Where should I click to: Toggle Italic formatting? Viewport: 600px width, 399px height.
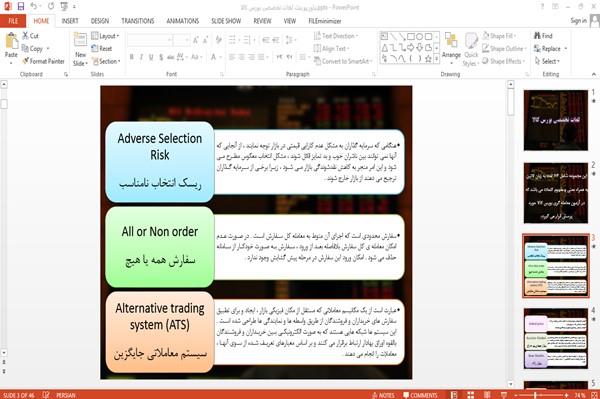point(141,57)
